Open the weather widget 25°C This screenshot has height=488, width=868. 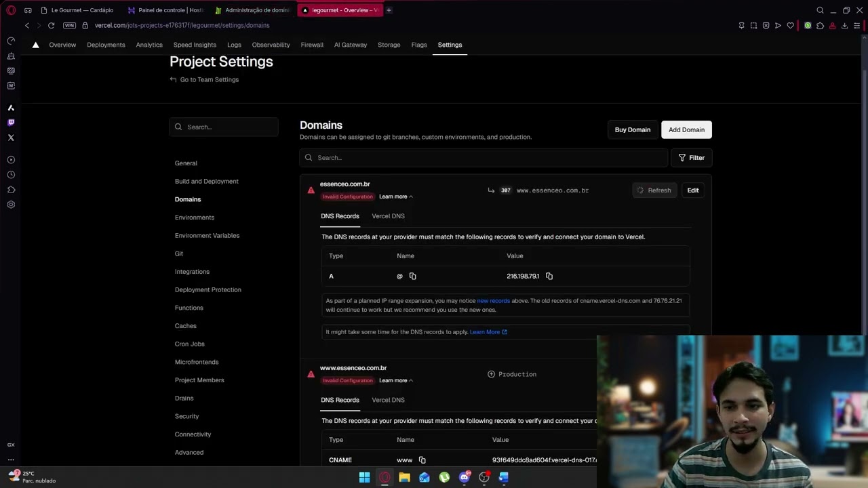click(x=31, y=477)
